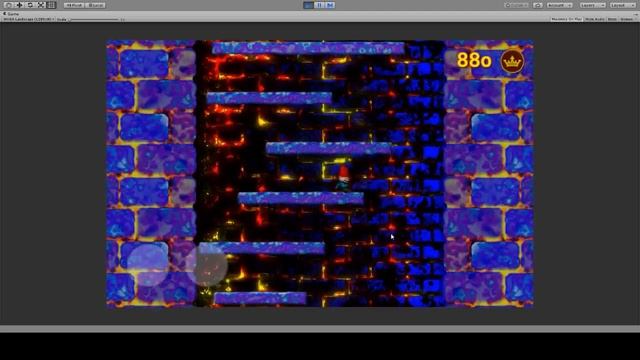Screen dimensions: 640x360
Task: Click the crown leaderboard icon in game
Action: point(512,62)
